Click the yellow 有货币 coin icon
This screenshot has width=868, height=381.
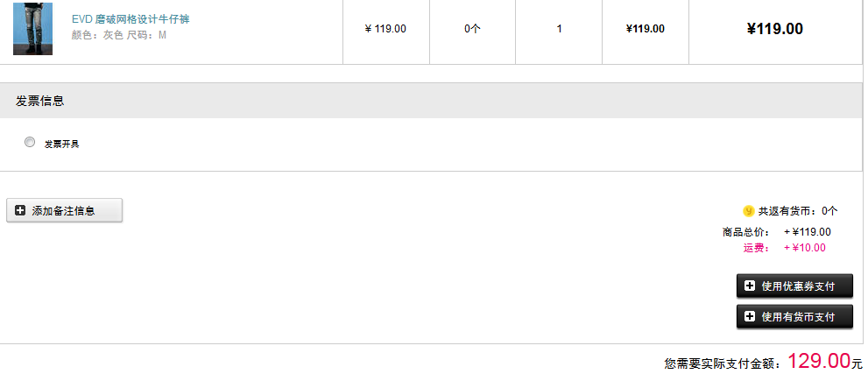tap(748, 211)
